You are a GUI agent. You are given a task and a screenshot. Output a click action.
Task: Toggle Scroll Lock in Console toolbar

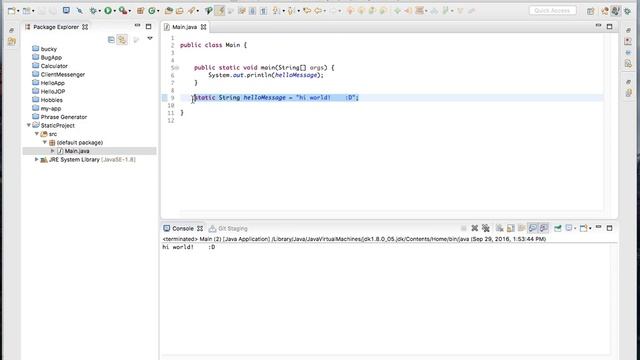click(x=511, y=228)
